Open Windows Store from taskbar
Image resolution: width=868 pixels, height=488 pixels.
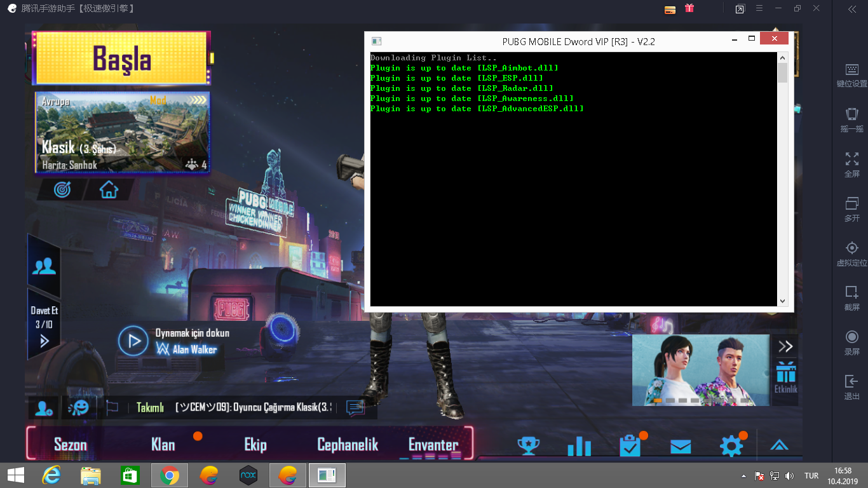click(x=130, y=475)
